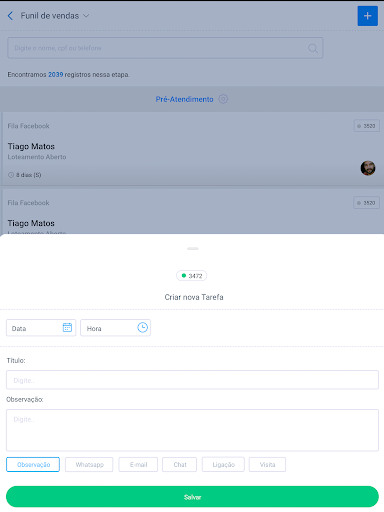Tap the green Salvar button
384x512 pixels.
(x=192, y=497)
